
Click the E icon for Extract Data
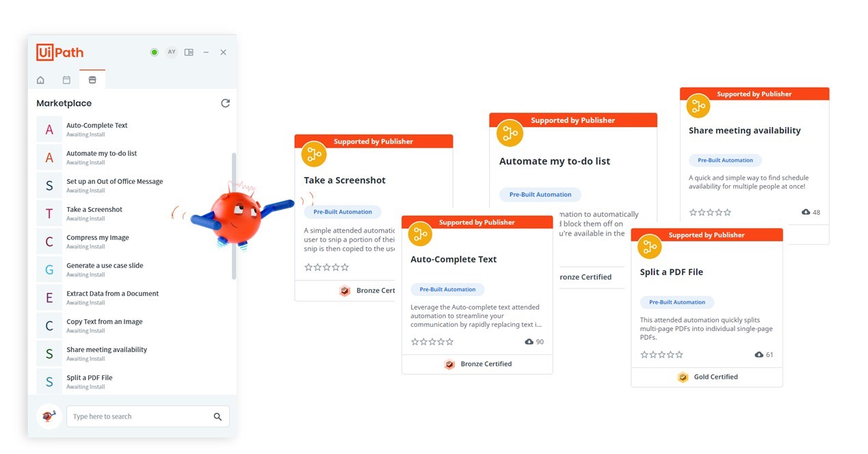pos(49,297)
